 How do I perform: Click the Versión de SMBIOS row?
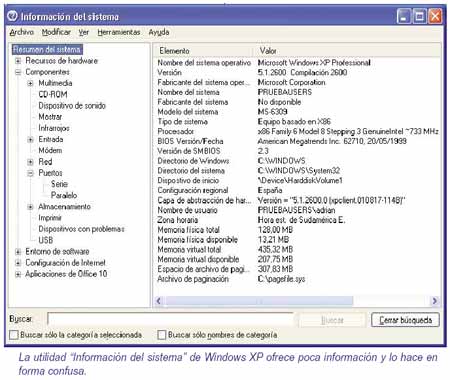[297, 151]
